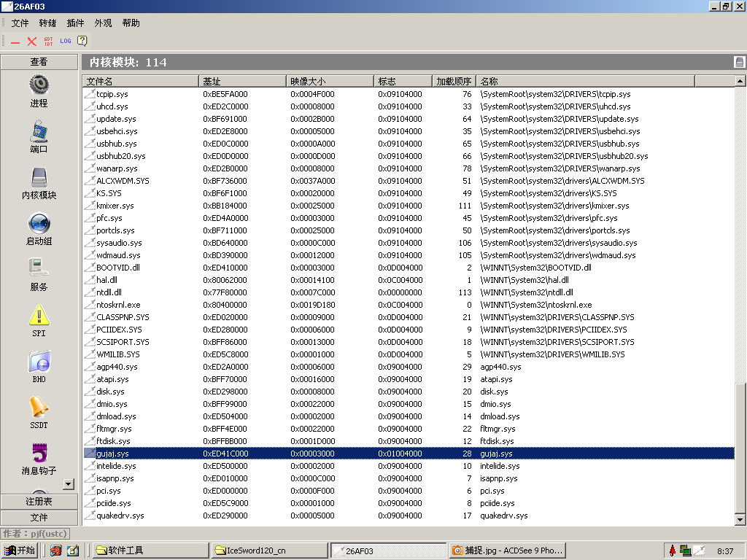Open 消息钩子 (Message hooks) icon
The image size is (747, 560).
coord(39,453)
